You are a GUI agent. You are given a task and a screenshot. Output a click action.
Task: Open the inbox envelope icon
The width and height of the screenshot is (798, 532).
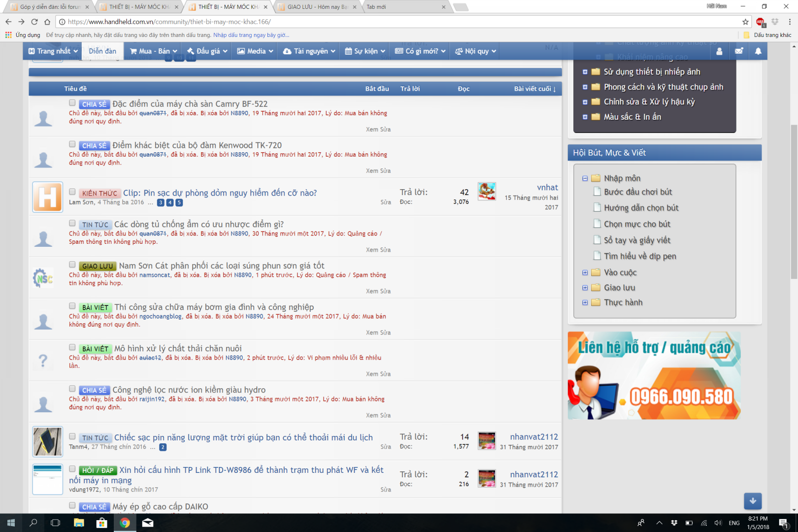click(739, 51)
